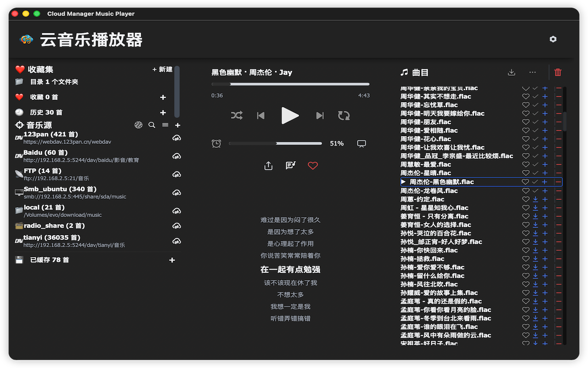The width and height of the screenshot is (588, 368).
Task: Select the Baidu (60 首) source
Action: 45,153
